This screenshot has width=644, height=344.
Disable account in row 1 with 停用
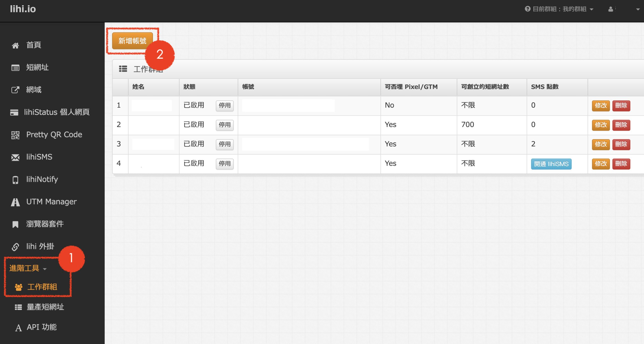224,105
